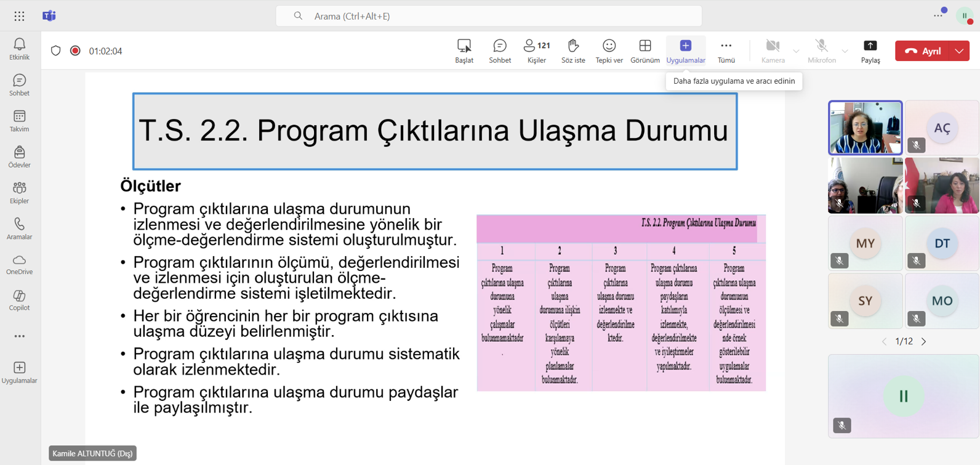Image resolution: width=980 pixels, height=465 pixels.
Task: Open the Tümü more actions menu
Action: tap(726, 51)
